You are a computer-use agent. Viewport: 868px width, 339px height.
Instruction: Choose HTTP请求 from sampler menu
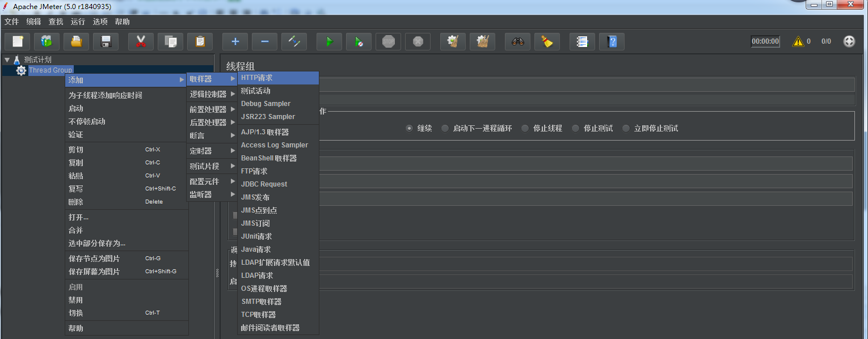coord(278,78)
